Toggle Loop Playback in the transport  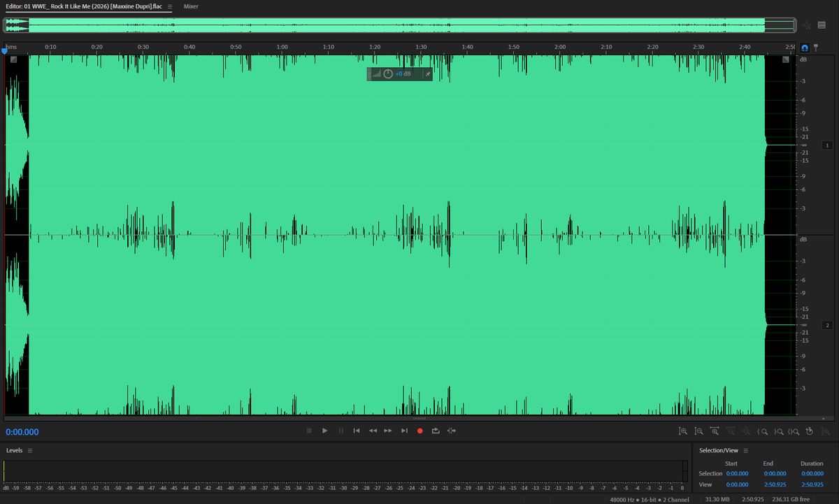436,431
